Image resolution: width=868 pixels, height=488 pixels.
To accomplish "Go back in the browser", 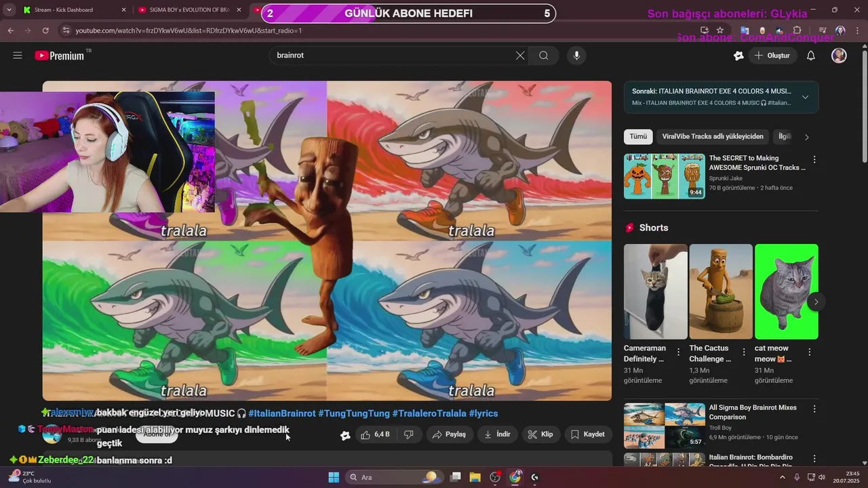I will point(11,30).
